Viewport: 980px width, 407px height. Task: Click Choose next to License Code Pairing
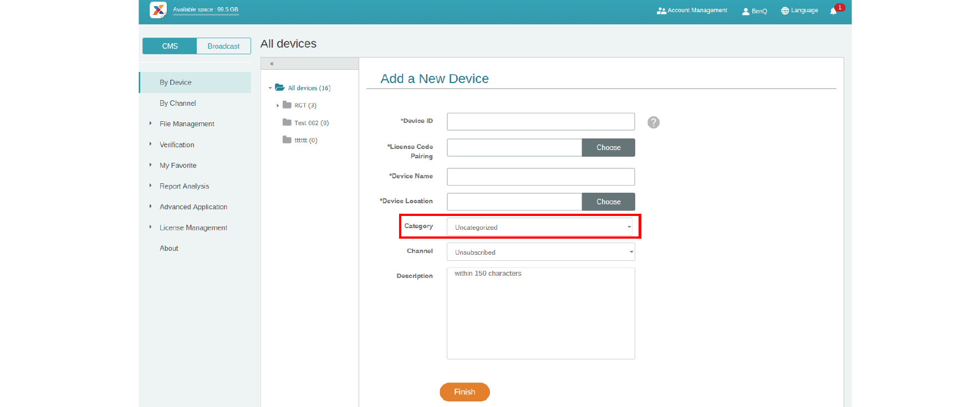click(x=608, y=148)
